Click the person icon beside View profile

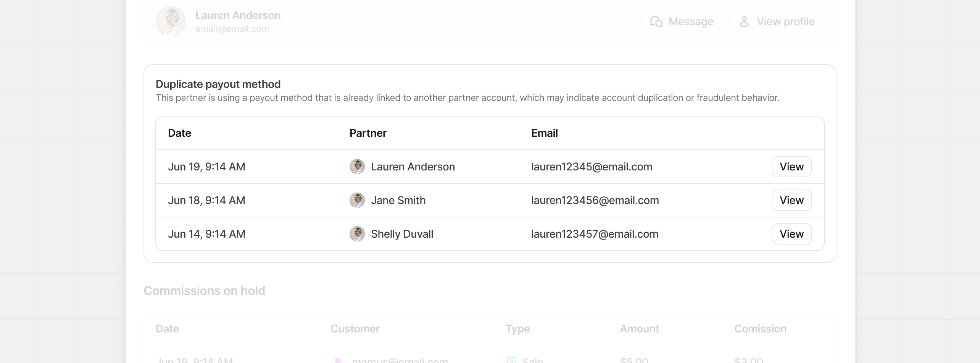tap(744, 22)
